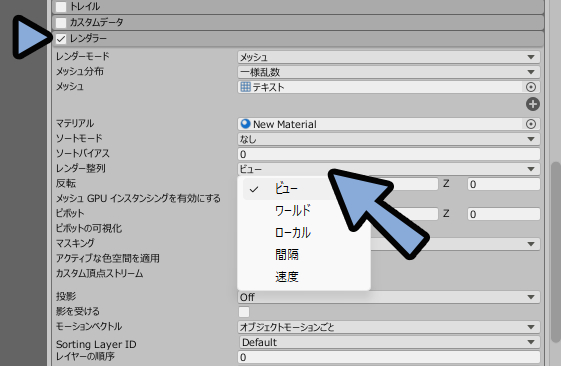Open the ソートモード dropdown showing なし
561x366 pixels.
[389, 139]
